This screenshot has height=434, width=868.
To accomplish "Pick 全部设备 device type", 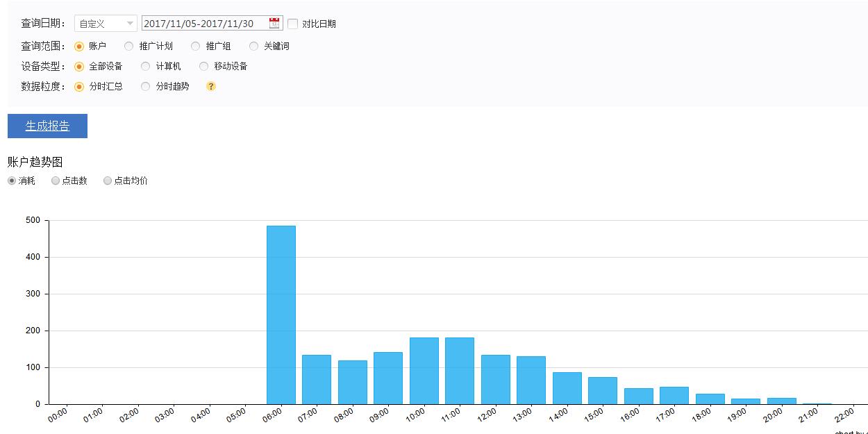I will click(x=79, y=67).
